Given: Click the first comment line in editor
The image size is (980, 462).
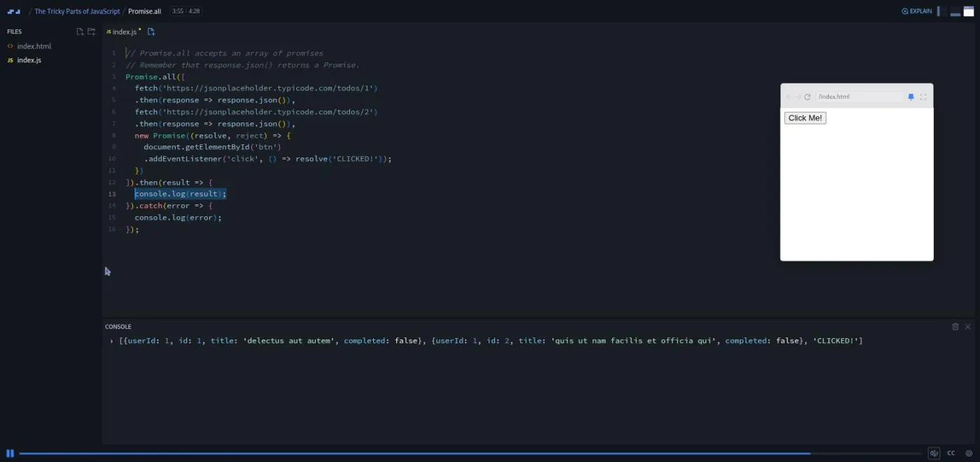Looking at the screenshot, I should coord(224,53).
